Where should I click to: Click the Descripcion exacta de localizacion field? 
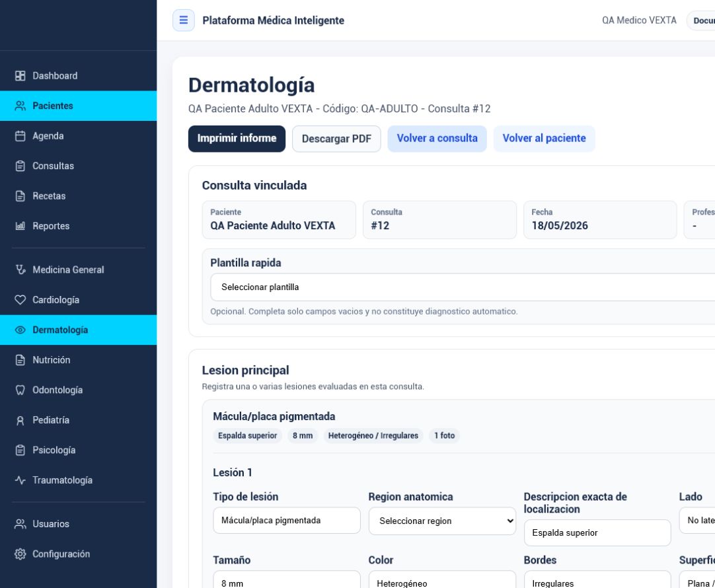597,533
